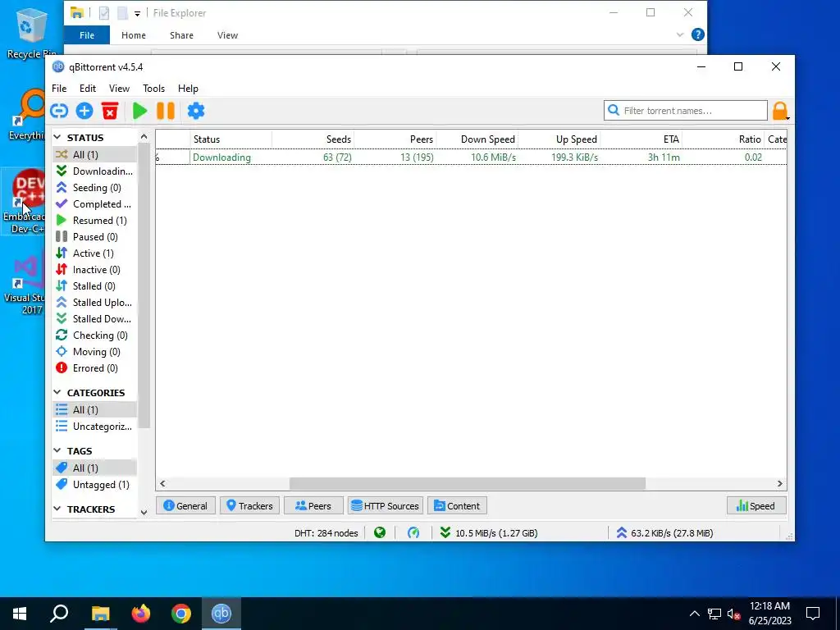Filter by Errored (0) status
Viewport: 840px width, 630px height.
click(x=94, y=368)
